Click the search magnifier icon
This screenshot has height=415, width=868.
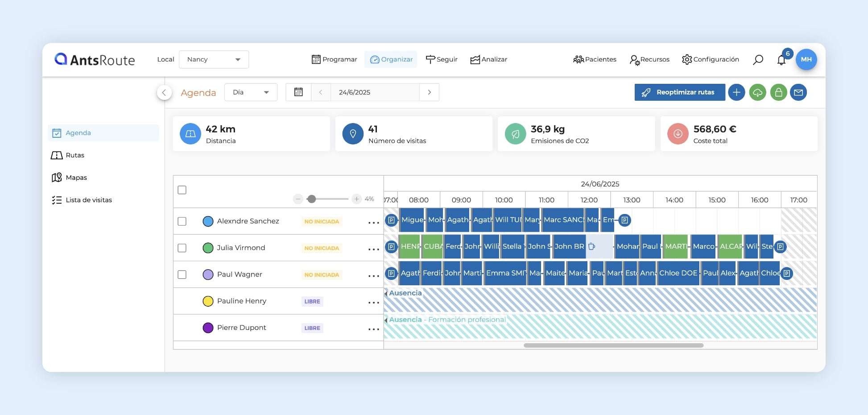click(x=758, y=60)
